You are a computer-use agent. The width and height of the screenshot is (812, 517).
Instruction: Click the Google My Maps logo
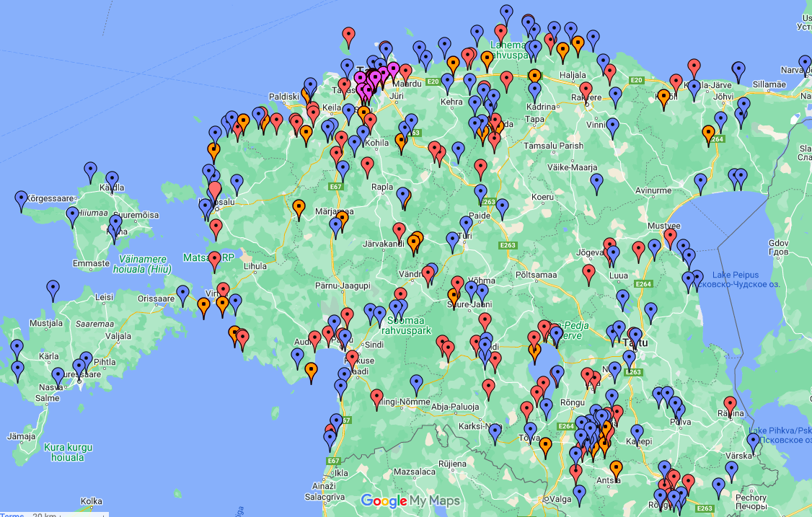point(410,501)
